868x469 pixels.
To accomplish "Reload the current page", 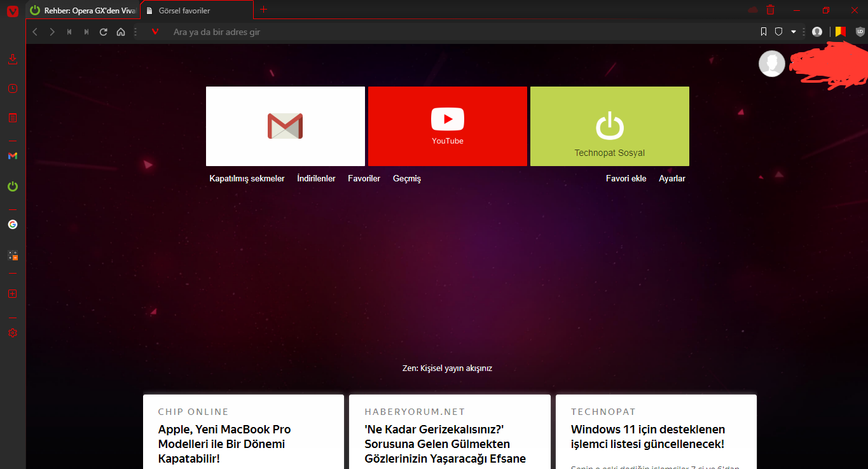I will 104,32.
